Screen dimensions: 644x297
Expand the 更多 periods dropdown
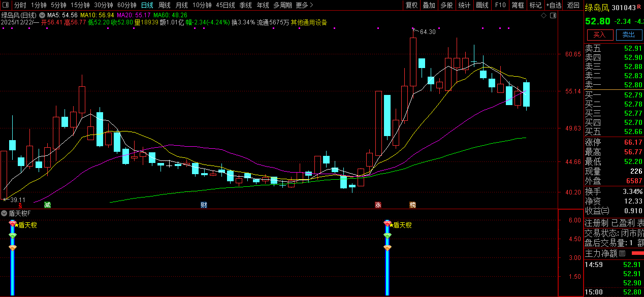click(x=304, y=5)
